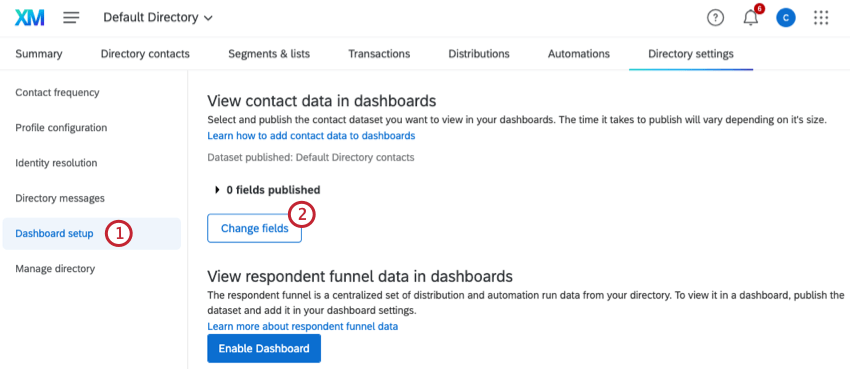
Task: Open the hamburger navigation menu
Action: click(71, 18)
